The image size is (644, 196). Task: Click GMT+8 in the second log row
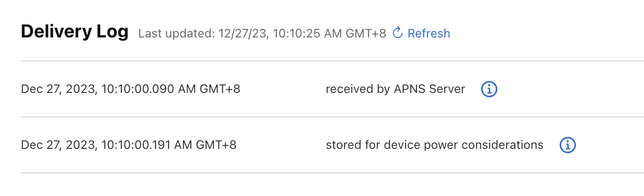tap(216, 145)
